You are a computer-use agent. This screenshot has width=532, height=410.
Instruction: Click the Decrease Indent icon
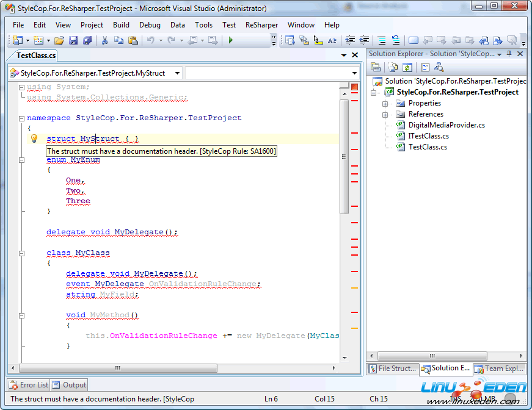pyautogui.click(x=350, y=40)
